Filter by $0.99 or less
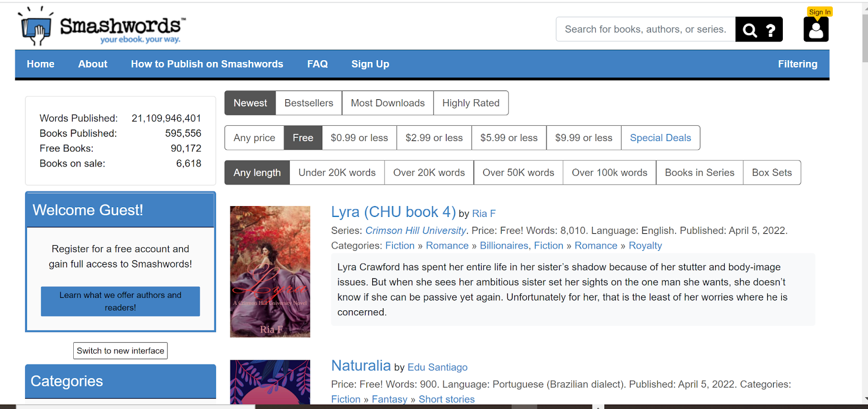The height and width of the screenshot is (409, 868). pyautogui.click(x=359, y=138)
